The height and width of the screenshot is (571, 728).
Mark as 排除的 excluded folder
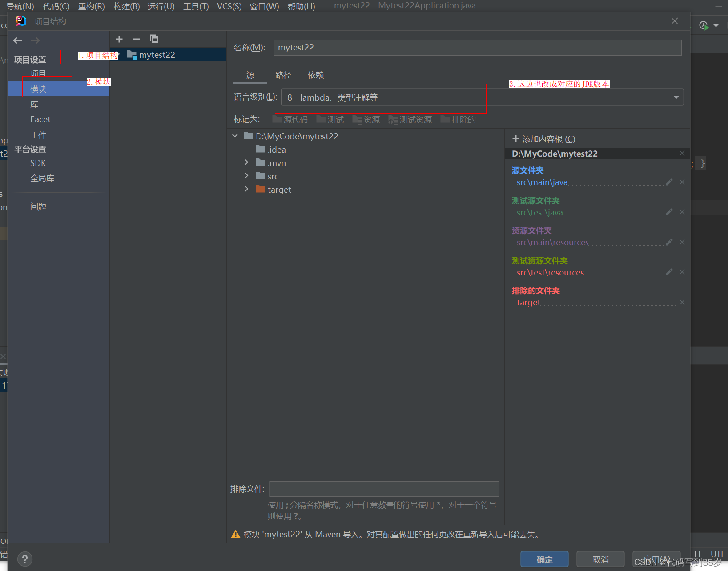pyautogui.click(x=458, y=119)
